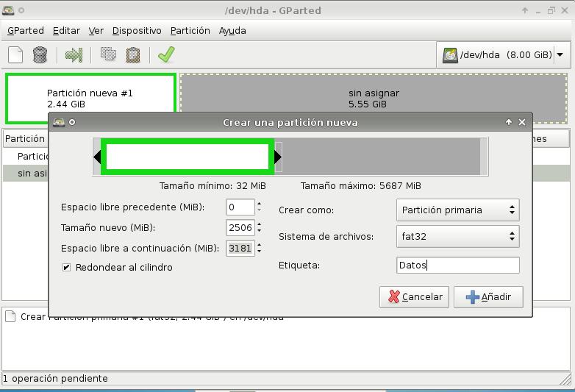Apply all operations with green checkmark
Screen dimensions: 575x392
[166, 55]
